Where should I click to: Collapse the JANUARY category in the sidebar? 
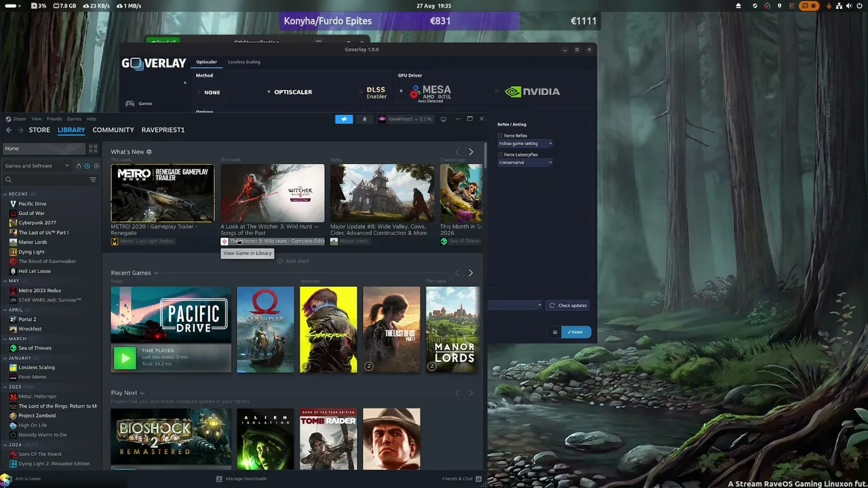5,358
